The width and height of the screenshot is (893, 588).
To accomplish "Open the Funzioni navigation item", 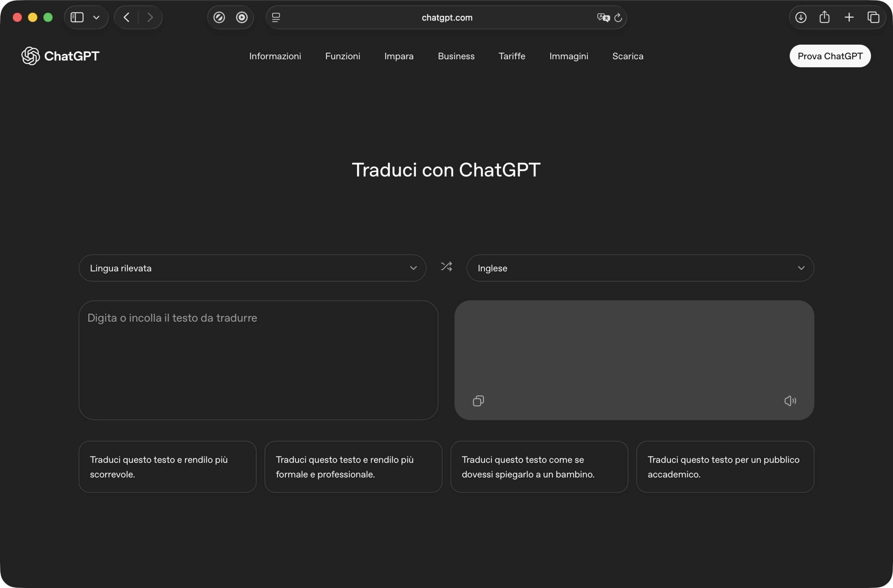I will tap(343, 56).
